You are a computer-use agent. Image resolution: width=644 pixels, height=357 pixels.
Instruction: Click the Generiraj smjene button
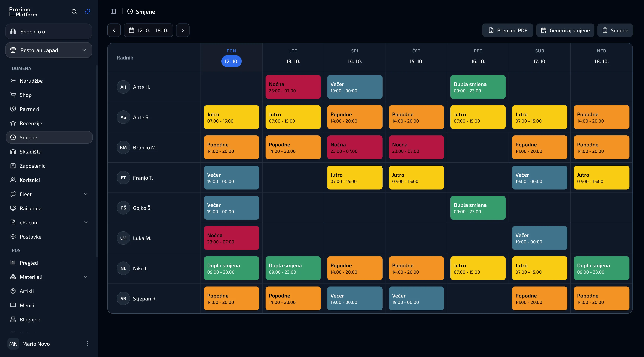pos(565,30)
